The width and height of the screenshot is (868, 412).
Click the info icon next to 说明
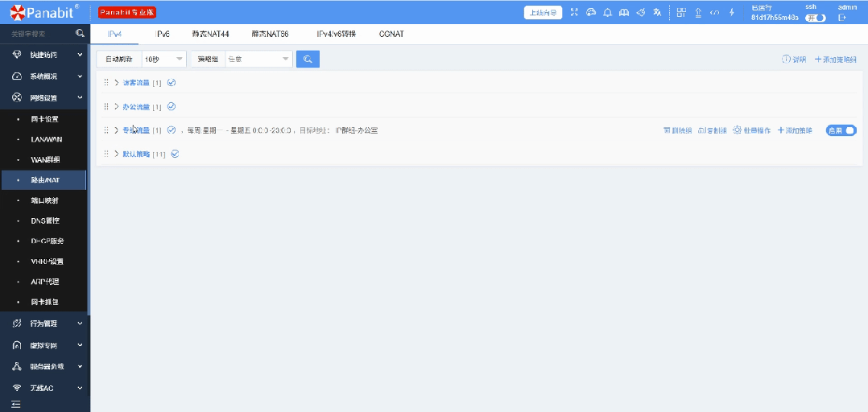click(786, 60)
